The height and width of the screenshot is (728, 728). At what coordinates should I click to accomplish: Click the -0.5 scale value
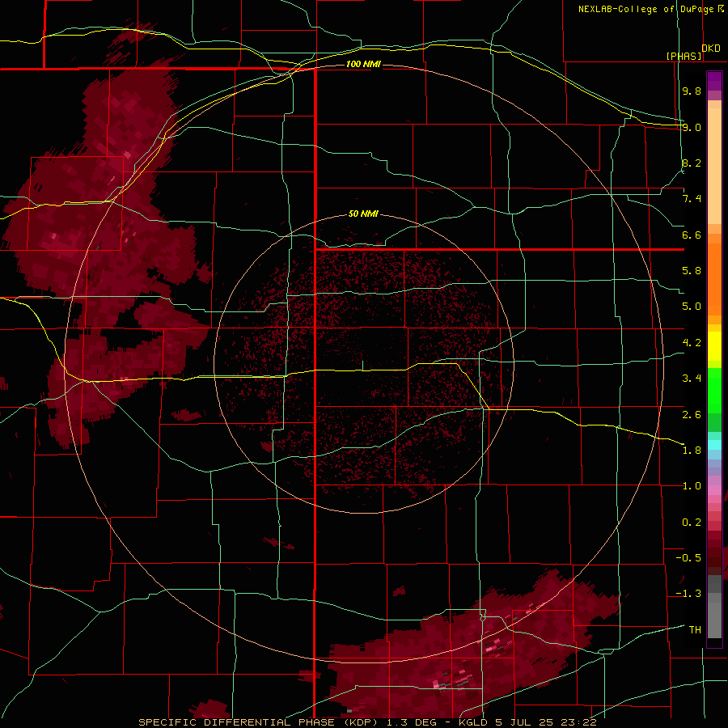tap(688, 558)
